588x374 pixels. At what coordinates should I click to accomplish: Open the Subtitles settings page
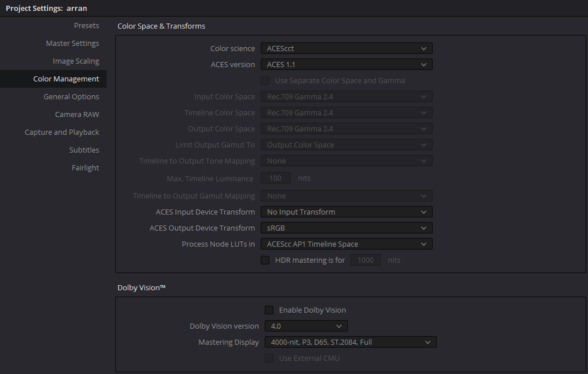(x=84, y=150)
